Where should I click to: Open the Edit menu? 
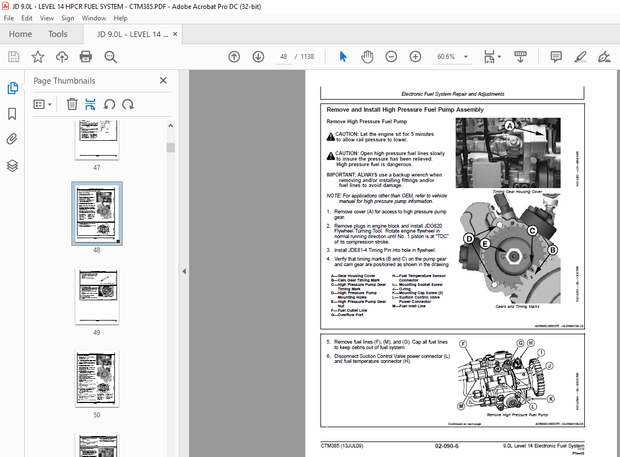pos(27,18)
